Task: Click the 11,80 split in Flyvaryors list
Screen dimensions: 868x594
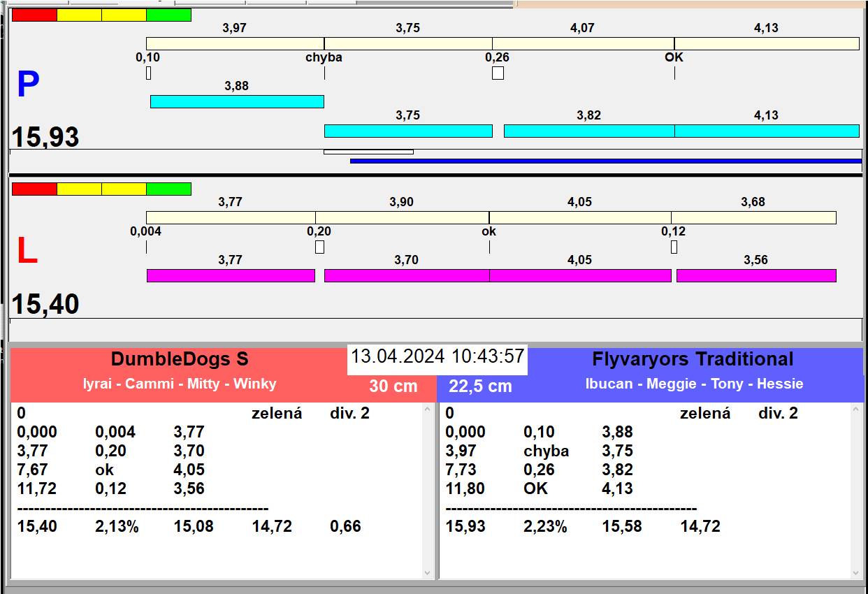Action: click(x=465, y=488)
